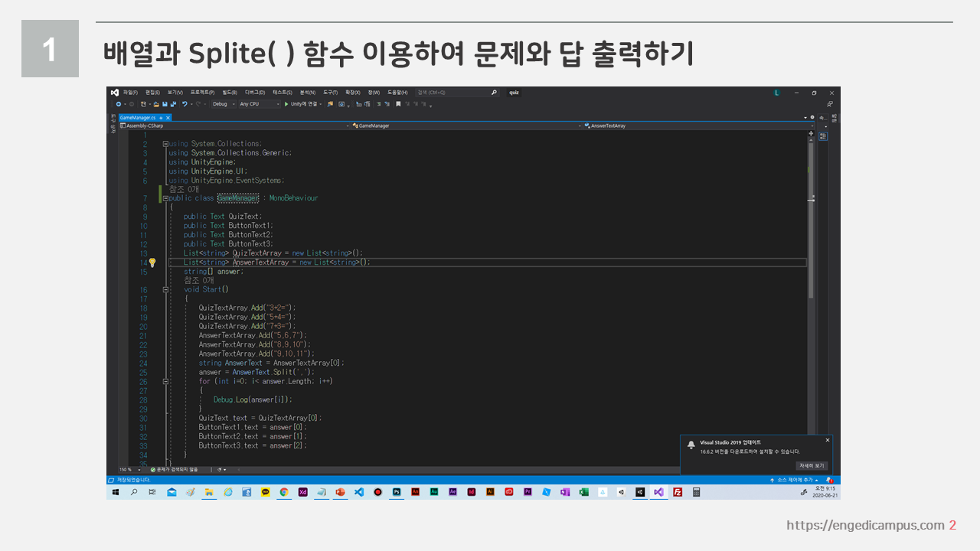Close the Visual Studio 2019 업데이트 notification
The width and height of the screenshot is (980, 551).
(827, 441)
